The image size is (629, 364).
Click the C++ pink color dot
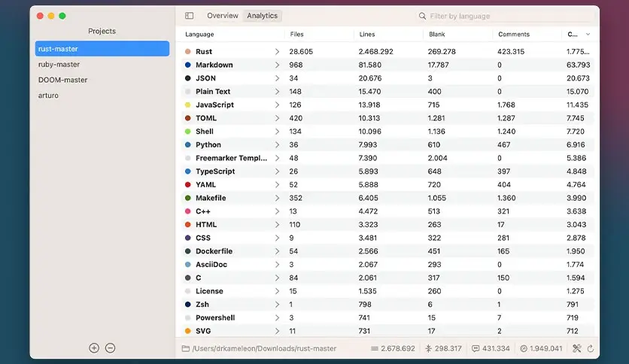(188, 211)
